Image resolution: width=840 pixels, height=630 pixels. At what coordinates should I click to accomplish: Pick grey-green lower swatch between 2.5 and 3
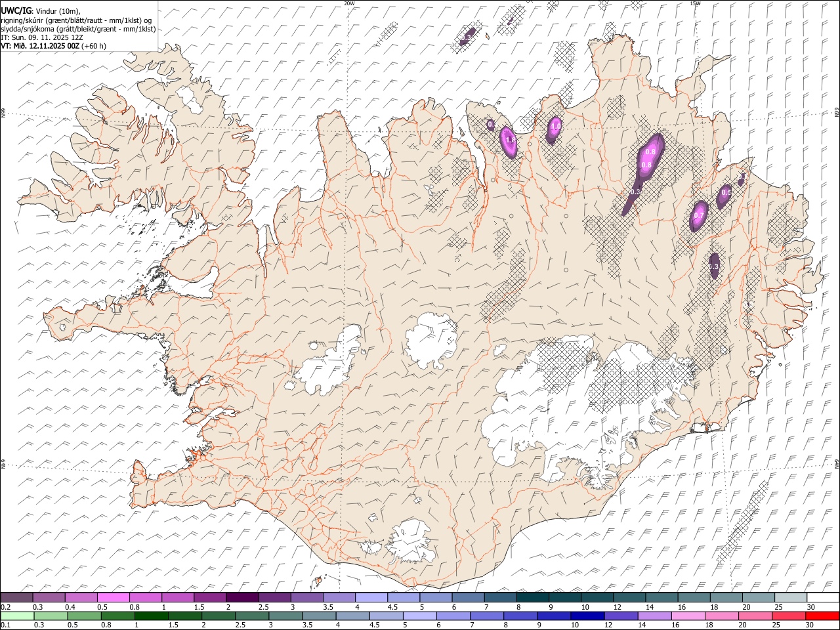[252, 616]
